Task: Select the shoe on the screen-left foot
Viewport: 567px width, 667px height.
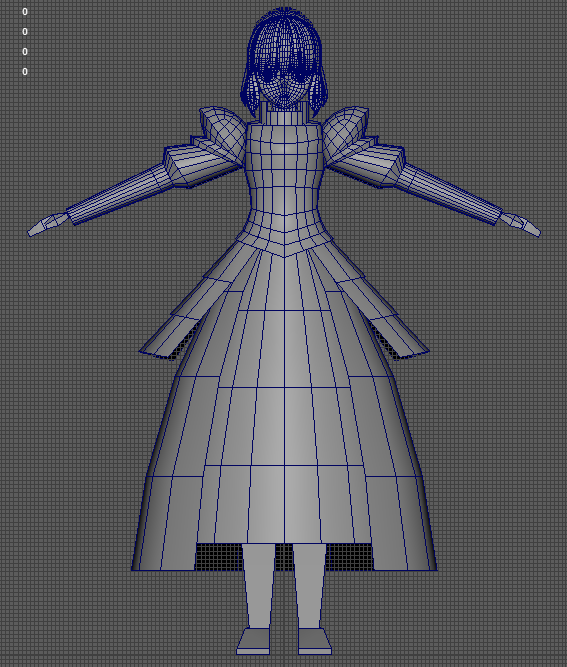Action: tap(254, 641)
